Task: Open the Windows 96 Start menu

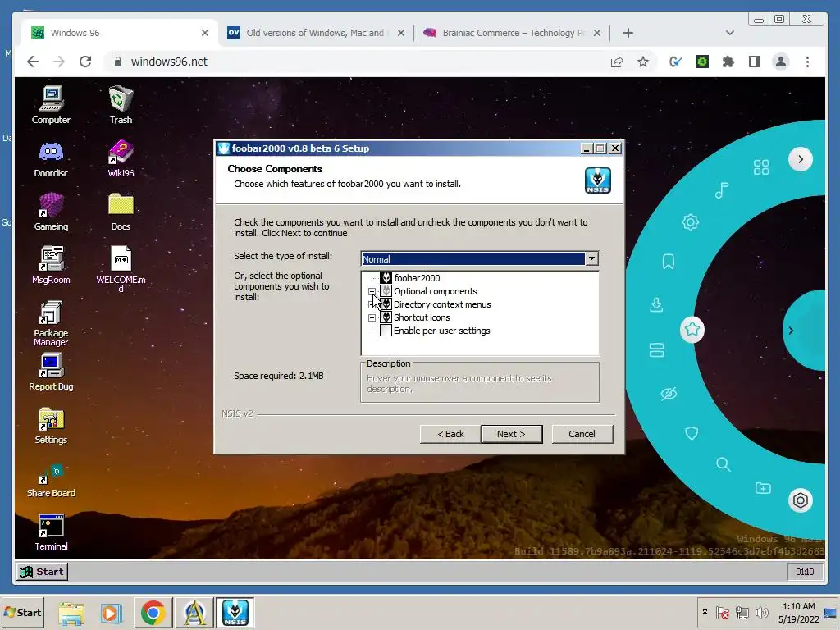Action: [42, 572]
